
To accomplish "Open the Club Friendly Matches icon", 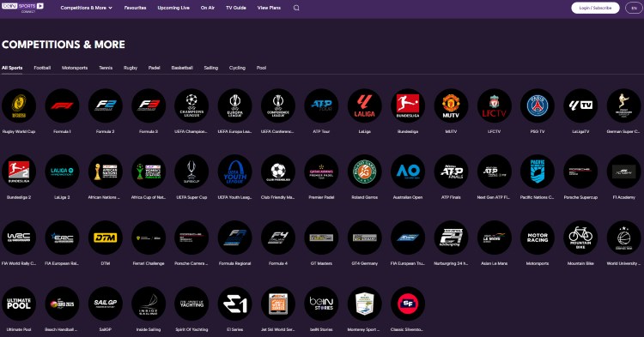I will click(278, 172).
